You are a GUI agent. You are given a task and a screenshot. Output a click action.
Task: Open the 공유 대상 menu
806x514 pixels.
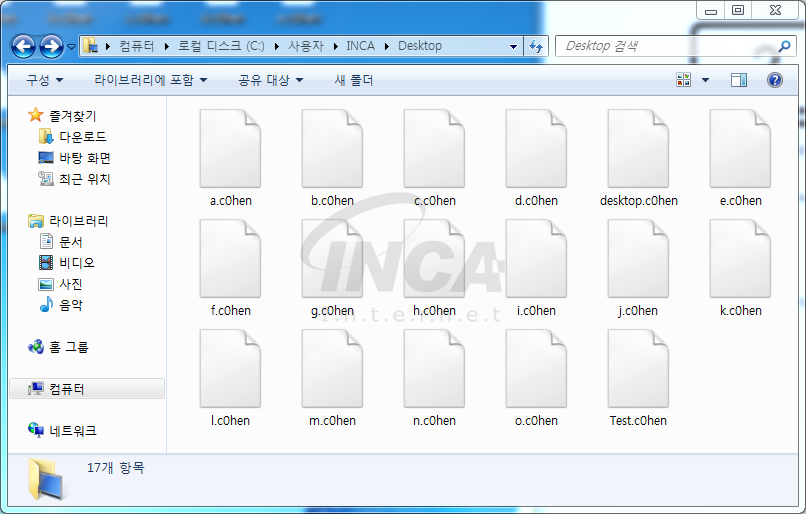pyautogui.click(x=270, y=80)
